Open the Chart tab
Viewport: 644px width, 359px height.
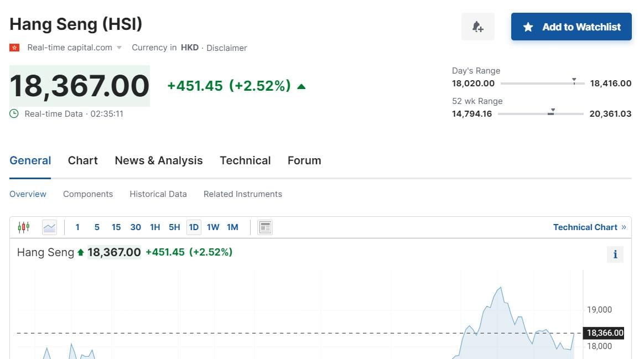coord(82,160)
